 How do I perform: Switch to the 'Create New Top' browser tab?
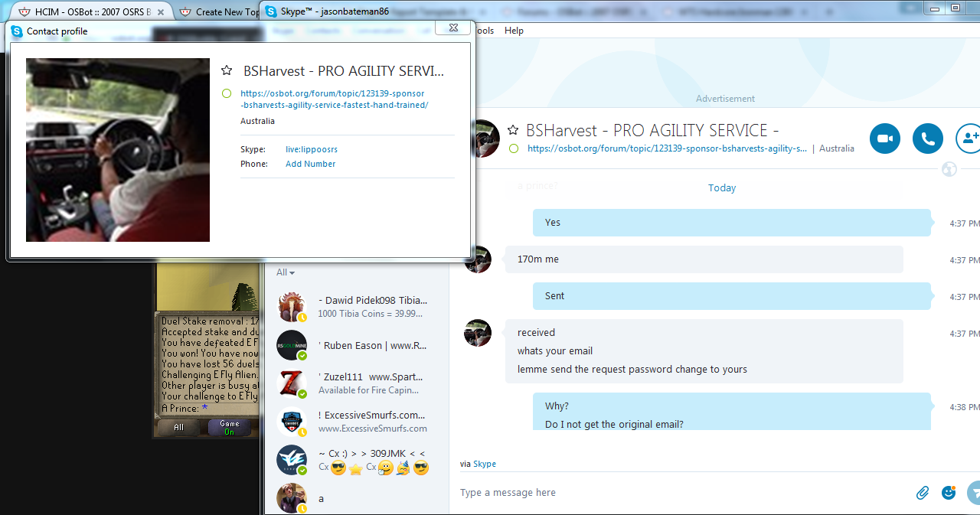220,11
